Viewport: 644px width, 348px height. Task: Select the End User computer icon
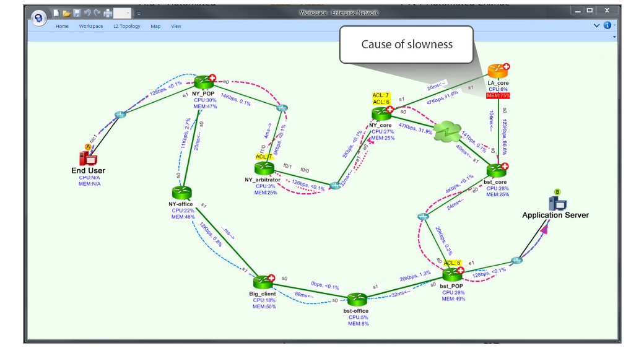[87, 158]
